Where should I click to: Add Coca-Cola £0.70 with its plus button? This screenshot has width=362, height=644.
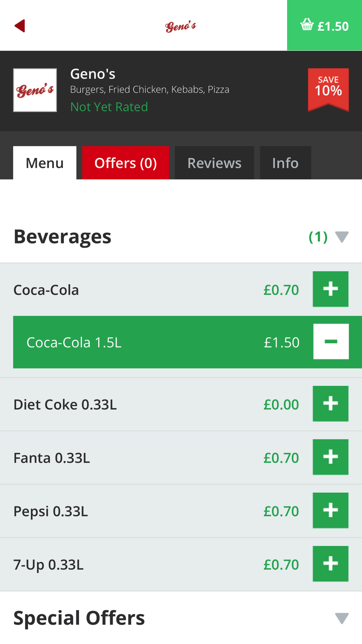pyautogui.click(x=331, y=289)
